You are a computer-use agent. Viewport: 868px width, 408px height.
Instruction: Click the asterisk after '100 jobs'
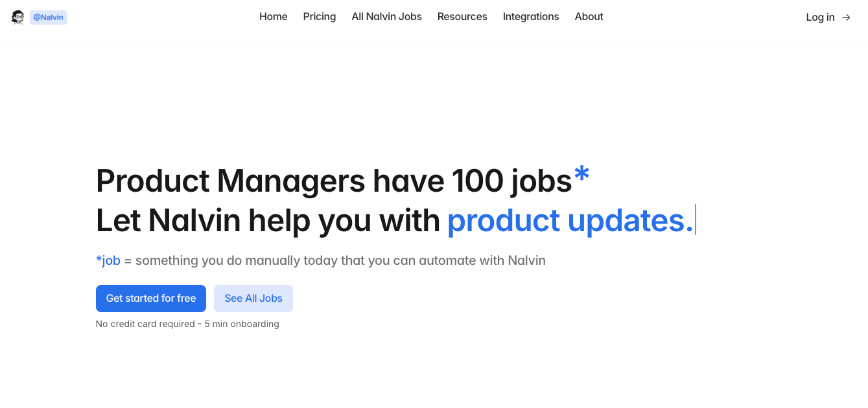coord(581,174)
